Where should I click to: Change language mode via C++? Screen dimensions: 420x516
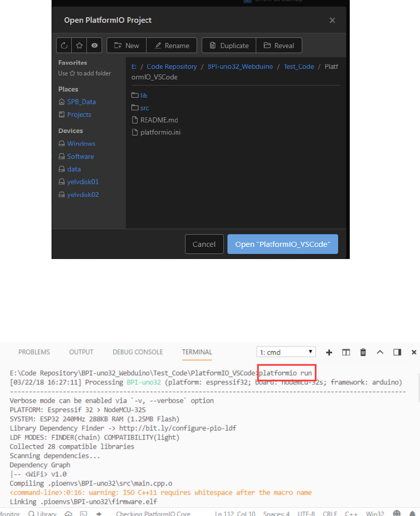[351, 513]
